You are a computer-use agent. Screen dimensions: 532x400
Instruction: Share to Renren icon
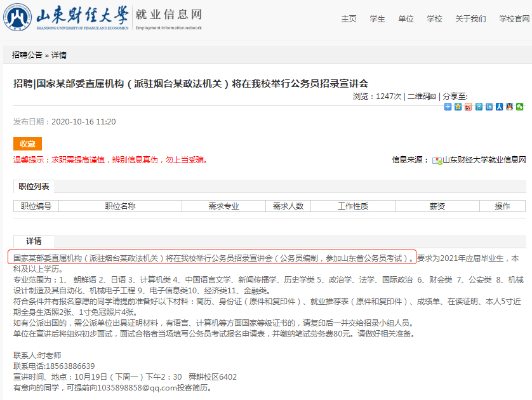pos(499,107)
